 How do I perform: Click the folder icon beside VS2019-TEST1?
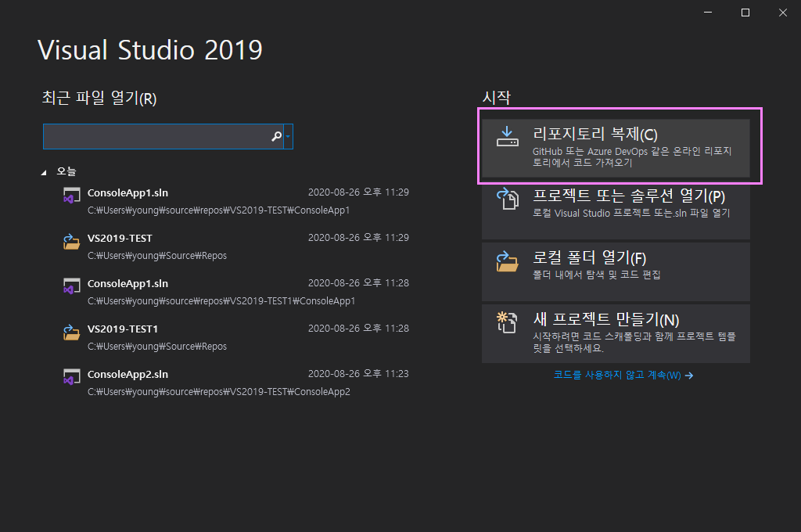[x=71, y=332]
